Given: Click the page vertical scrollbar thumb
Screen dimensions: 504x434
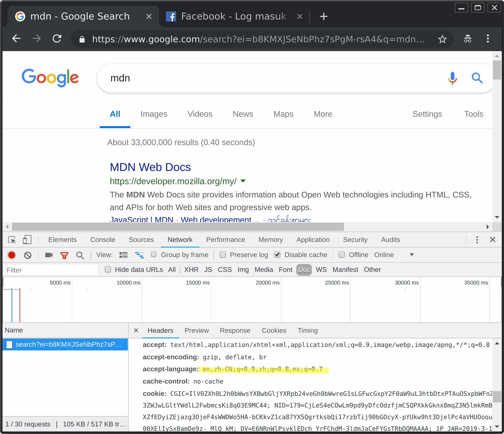Looking at the screenshot, I should (x=497, y=70).
